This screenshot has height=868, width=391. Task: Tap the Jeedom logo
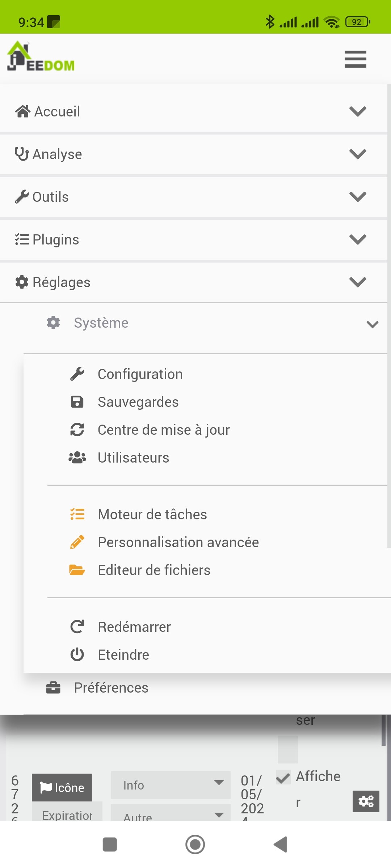41,56
